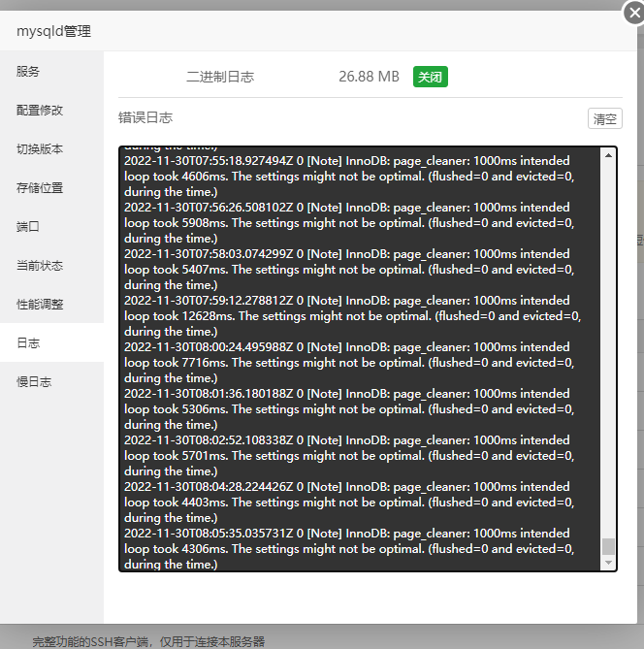The image size is (644, 649).
Task: Click the log scrollbar thumb
Action: click(x=608, y=546)
